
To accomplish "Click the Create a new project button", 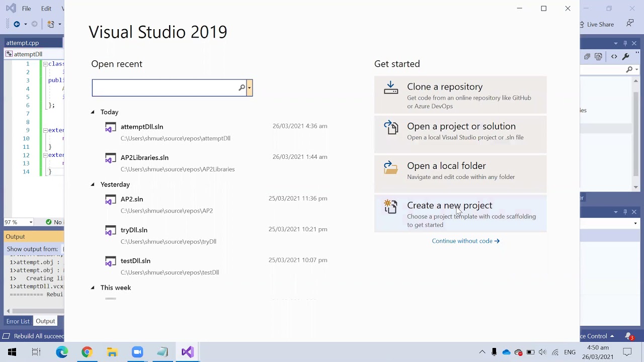I will 460,213.
